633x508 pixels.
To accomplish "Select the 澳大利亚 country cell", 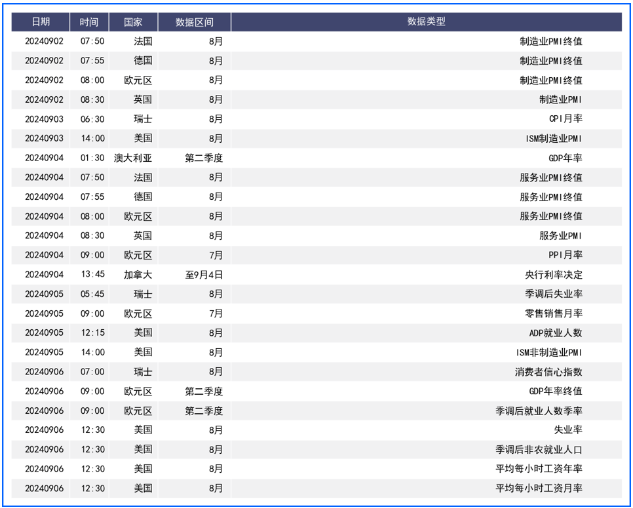I will click(133, 158).
